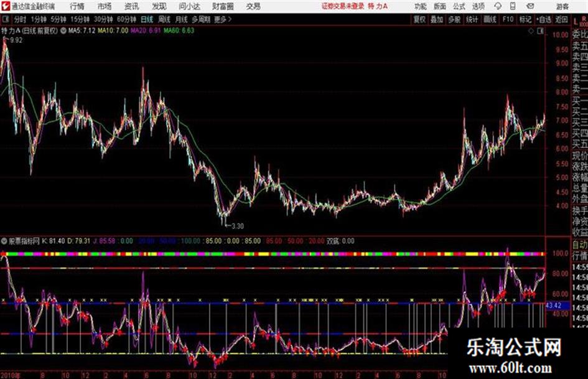Image resolution: width=588 pixels, height=379 pixels.
Task: Click the 2010年 date label on timeline
Action: (x=11, y=375)
